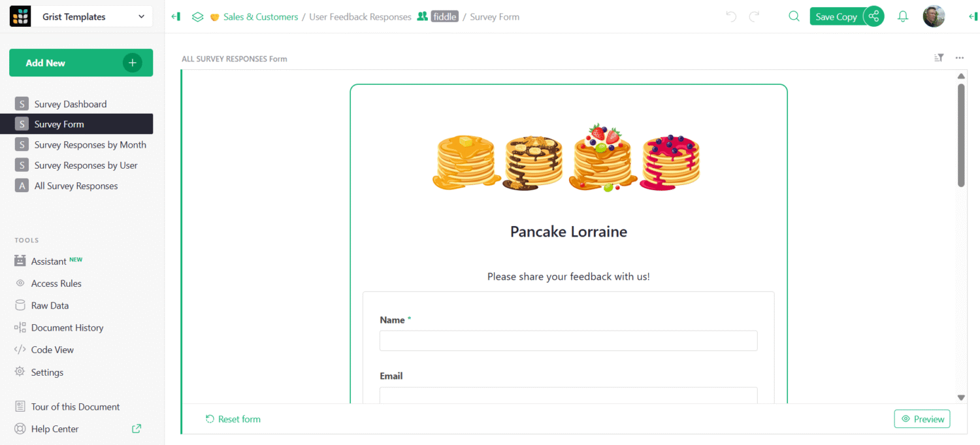The height and width of the screenshot is (445, 980).
Task: Click the Save Copy button
Action: [836, 17]
